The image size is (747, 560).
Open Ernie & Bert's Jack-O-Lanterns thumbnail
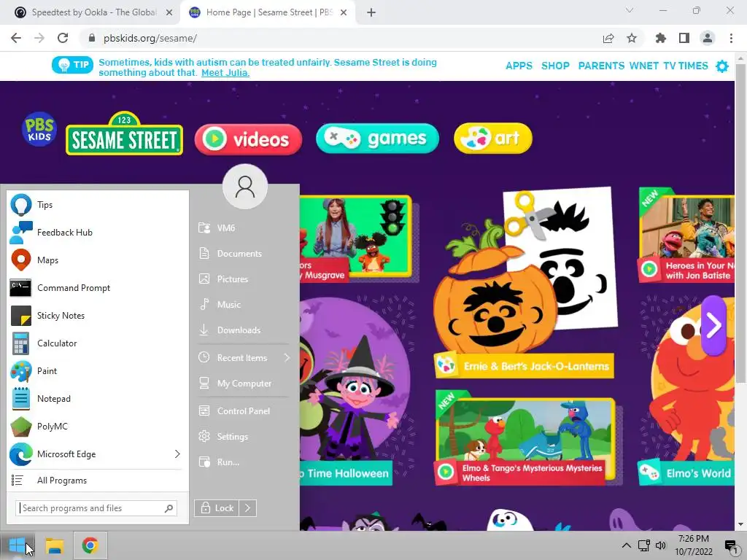tap(524, 284)
